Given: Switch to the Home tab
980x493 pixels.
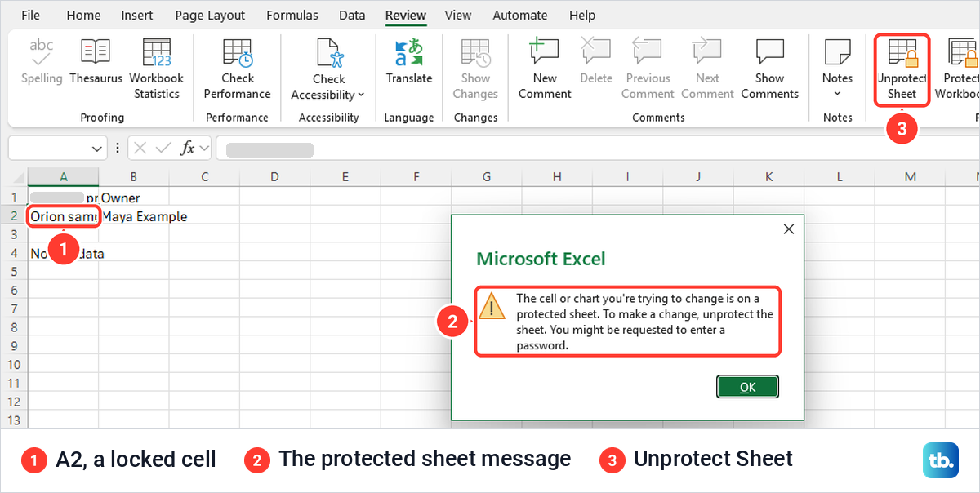Looking at the screenshot, I should pyautogui.click(x=84, y=15).
